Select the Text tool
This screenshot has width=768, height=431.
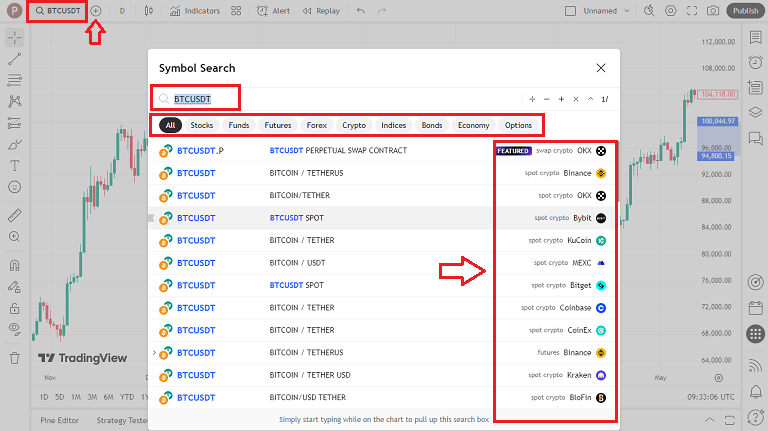[x=15, y=166]
